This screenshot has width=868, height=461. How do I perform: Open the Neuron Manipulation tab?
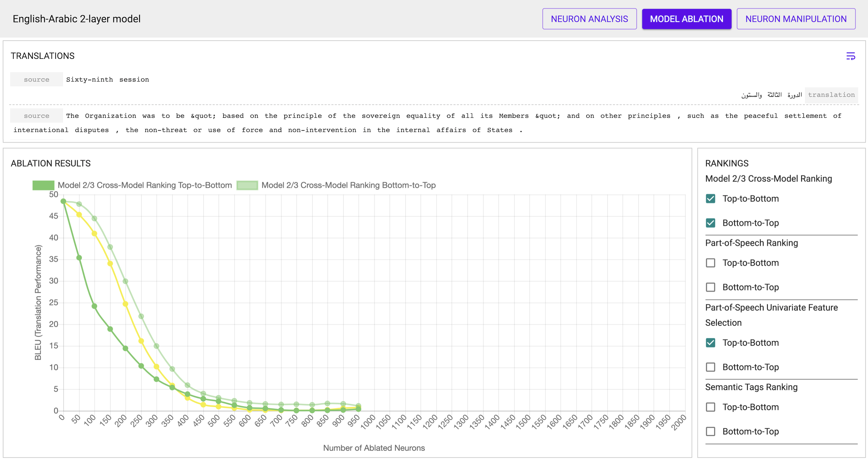coord(795,19)
